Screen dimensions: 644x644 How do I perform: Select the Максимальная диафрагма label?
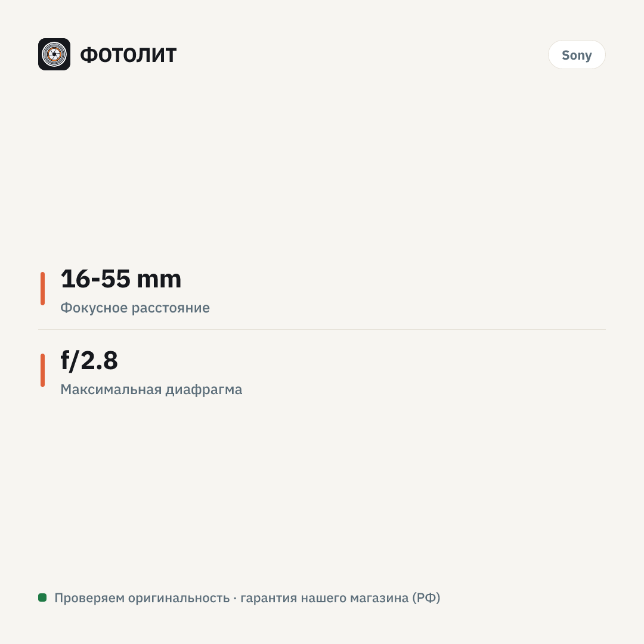tap(151, 389)
